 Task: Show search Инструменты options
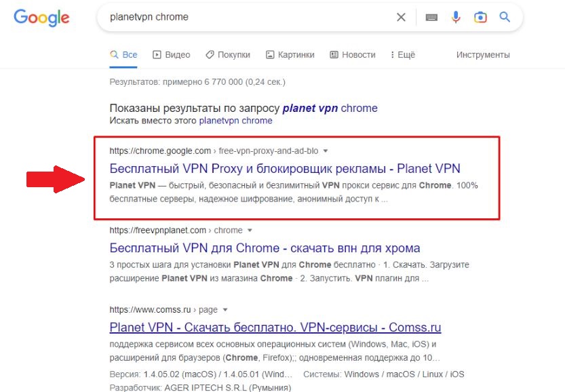pos(483,54)
